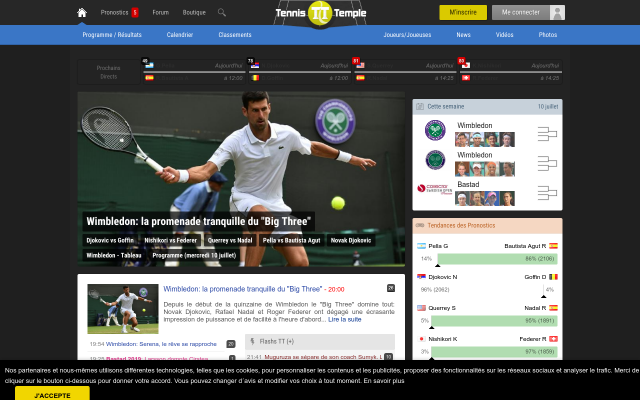Click the icon beside Tendances des Pronostics

(420, 225)
